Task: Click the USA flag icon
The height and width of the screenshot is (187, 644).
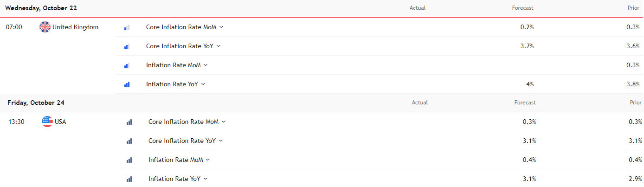Action: click(x=47, y=122)
